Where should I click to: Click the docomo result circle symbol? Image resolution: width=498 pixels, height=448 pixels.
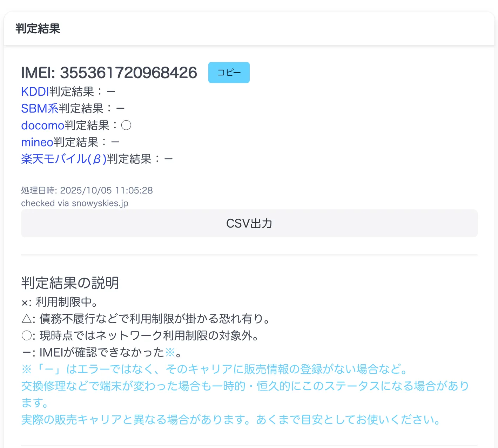point(126,125)
